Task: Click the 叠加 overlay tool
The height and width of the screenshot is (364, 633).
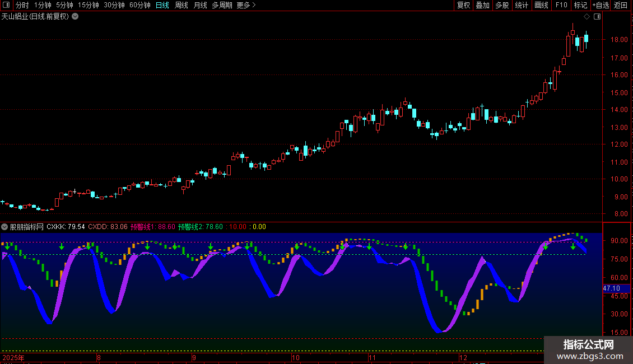Action: 482,5
